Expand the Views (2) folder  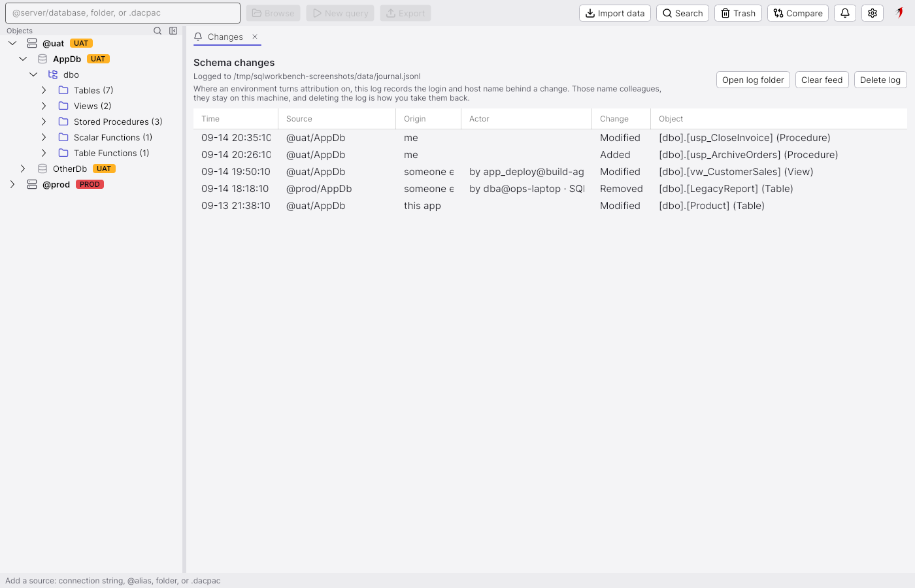(44, 106)
